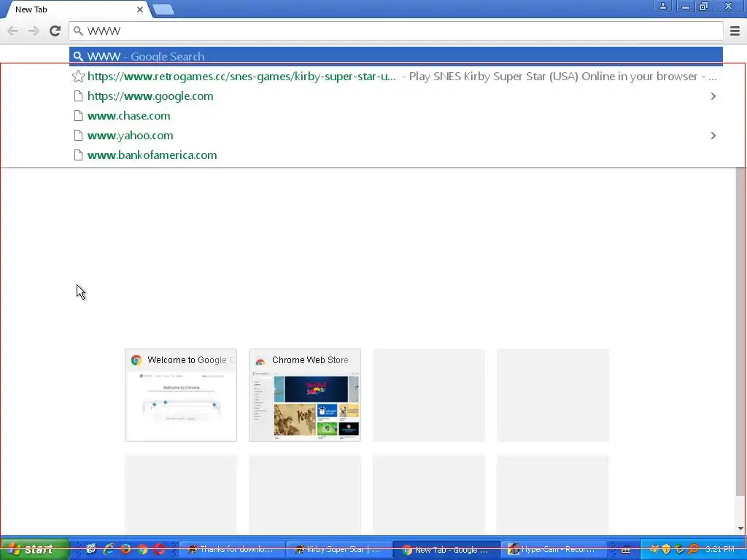Click the yellow security shield tray icon
Screen dimensions: 747x560
[x=667, y=549]
